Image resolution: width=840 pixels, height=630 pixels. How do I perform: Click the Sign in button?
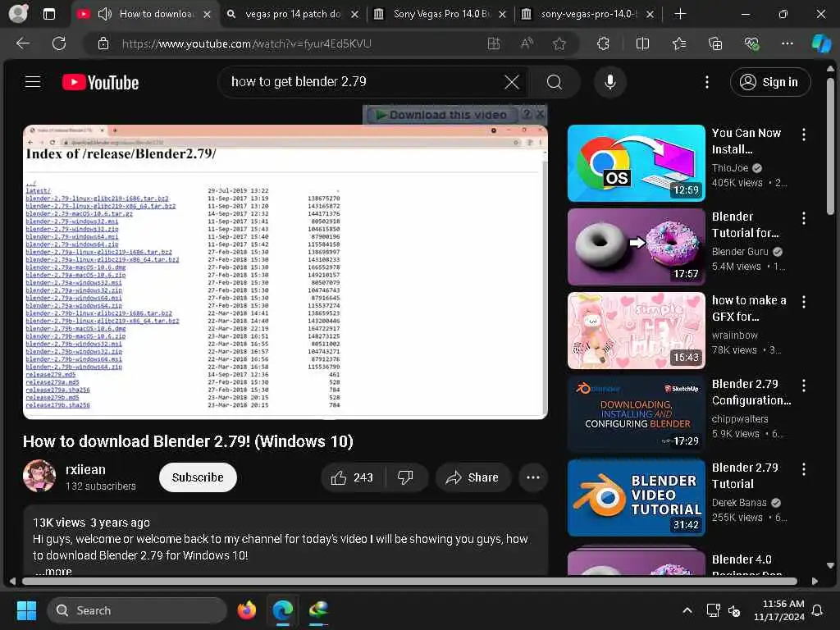(x=769, y=82)
